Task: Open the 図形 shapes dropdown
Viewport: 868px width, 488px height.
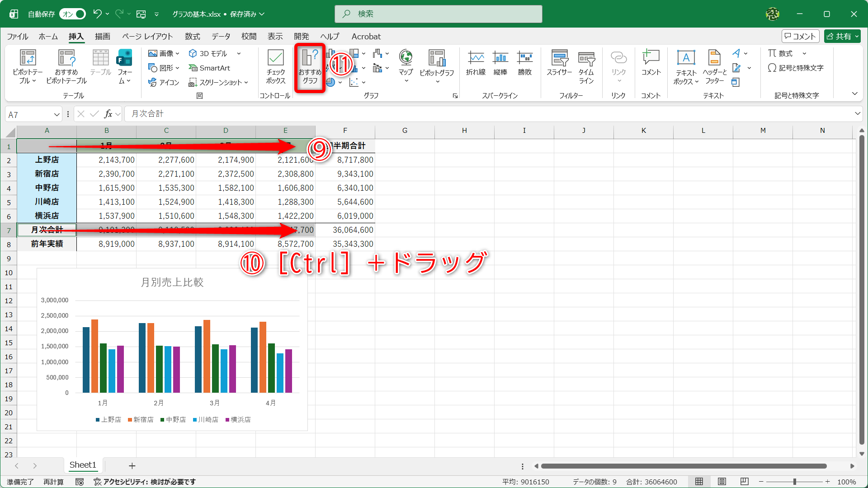Action: [164, 68]
